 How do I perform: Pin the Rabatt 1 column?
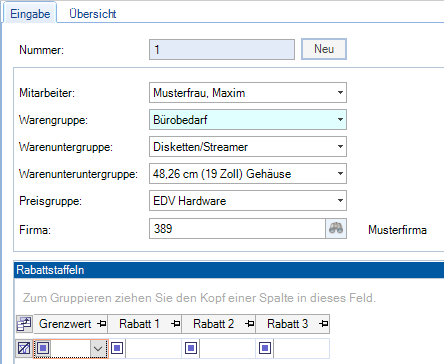pyautogui.click(x=175, y=324)
